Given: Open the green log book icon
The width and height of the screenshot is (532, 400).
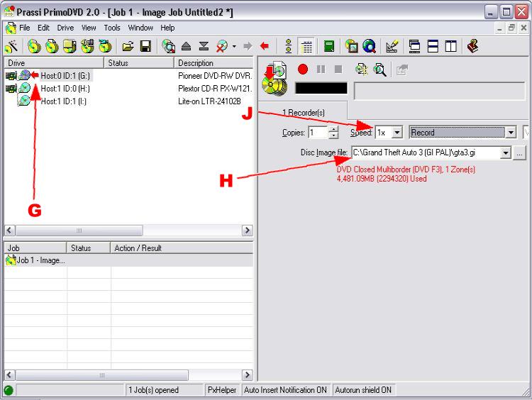Looking at the screenshot, I should [x=328, y=46].
